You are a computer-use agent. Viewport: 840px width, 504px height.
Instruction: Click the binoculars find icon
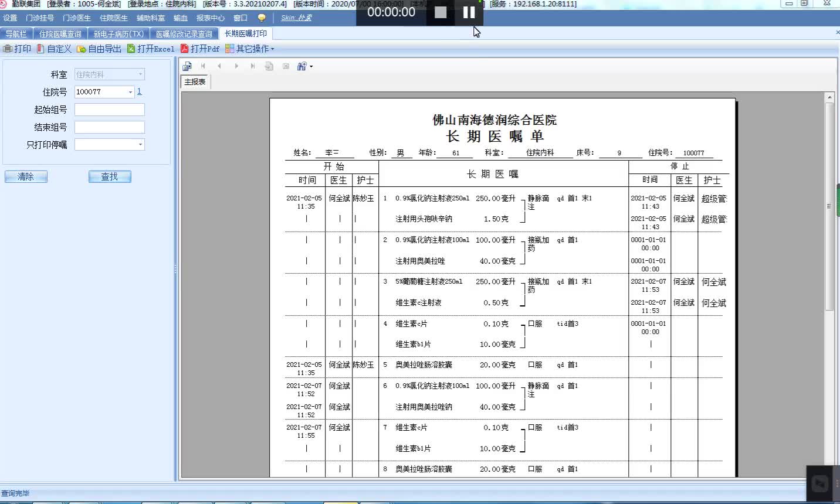click(302, 66)
